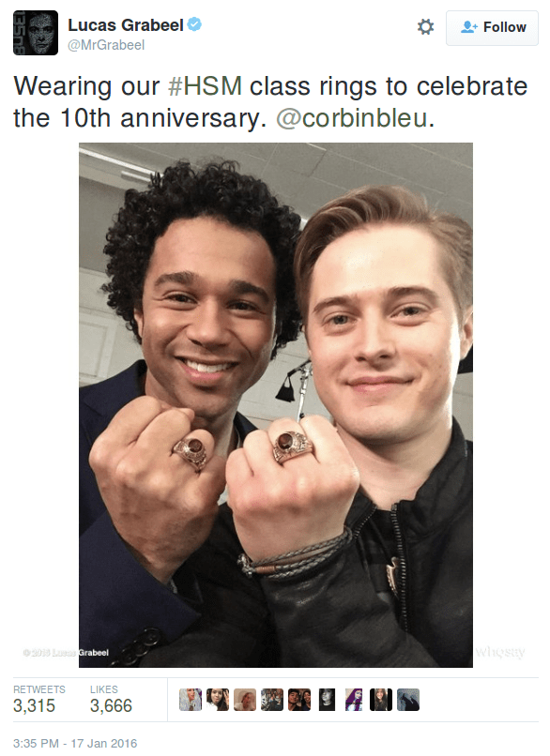
Task: Open the tweet photo of rings
Action: coord(276,405)
